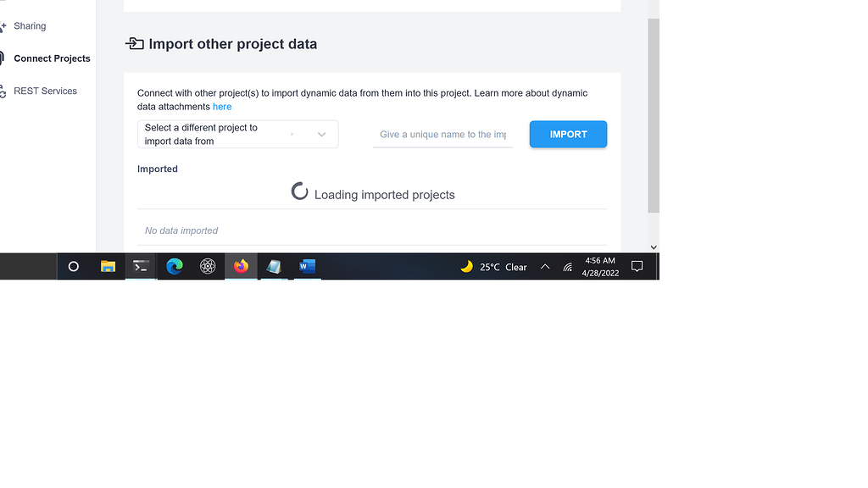Click the Connect Projects sidebar icon
Viewport: 868px width, 488px height.
point(3,58)
